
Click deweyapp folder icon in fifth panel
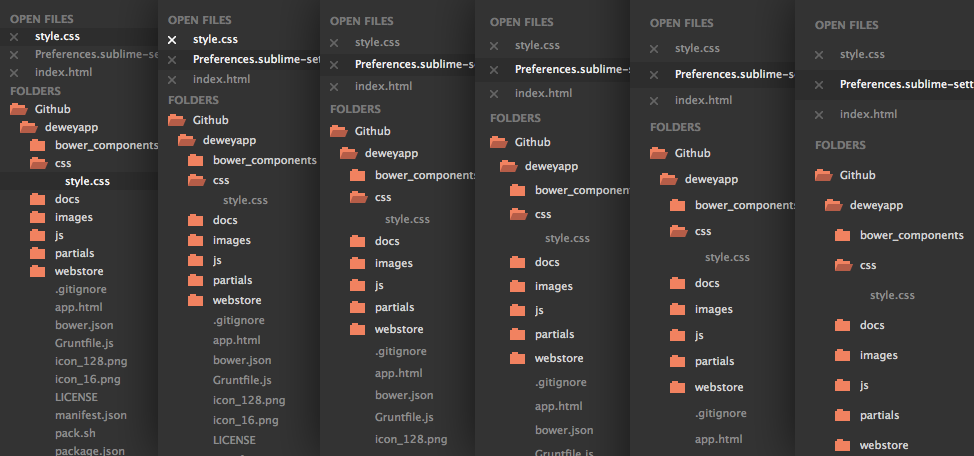pyautogui.click(x=668, y=180)
